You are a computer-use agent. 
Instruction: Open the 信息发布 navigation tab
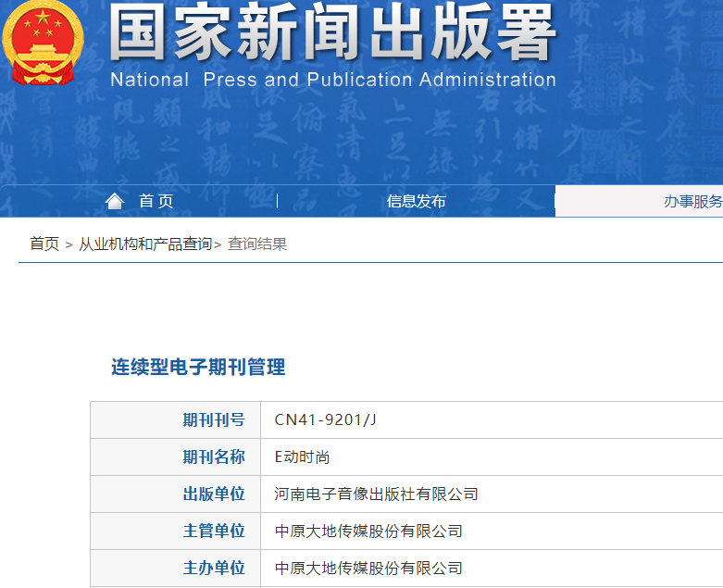pyautogui.click(x=416, y=201)
